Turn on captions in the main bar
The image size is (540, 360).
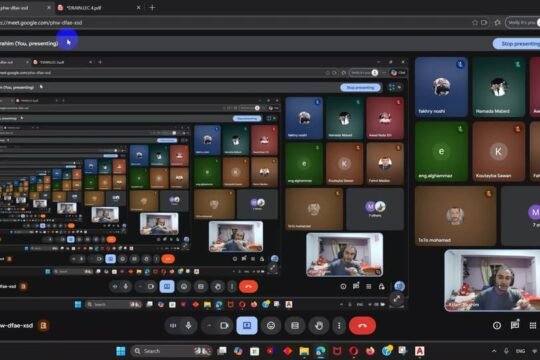tap(295, 326)
